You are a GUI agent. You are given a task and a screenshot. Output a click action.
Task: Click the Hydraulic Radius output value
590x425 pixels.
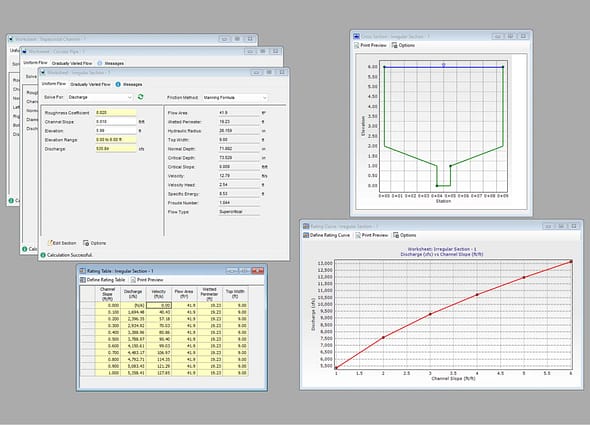tap(239, 131)
